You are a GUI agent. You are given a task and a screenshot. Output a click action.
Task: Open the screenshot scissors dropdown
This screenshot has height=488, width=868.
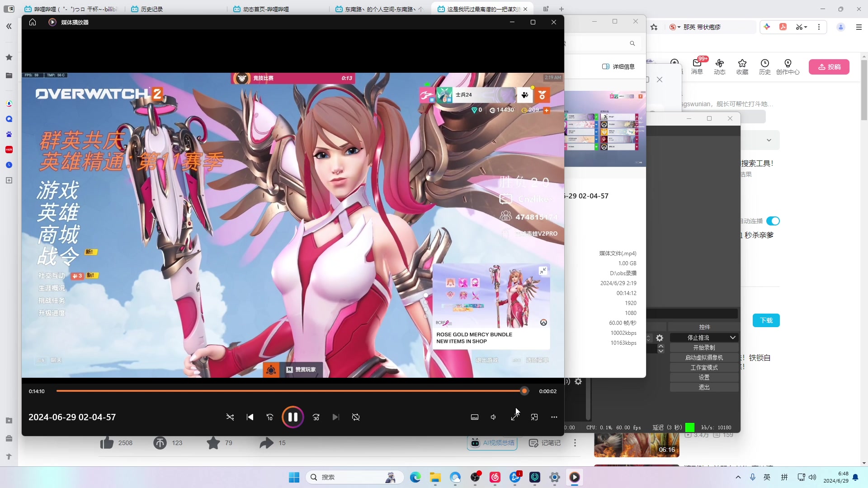coord(802,27)
